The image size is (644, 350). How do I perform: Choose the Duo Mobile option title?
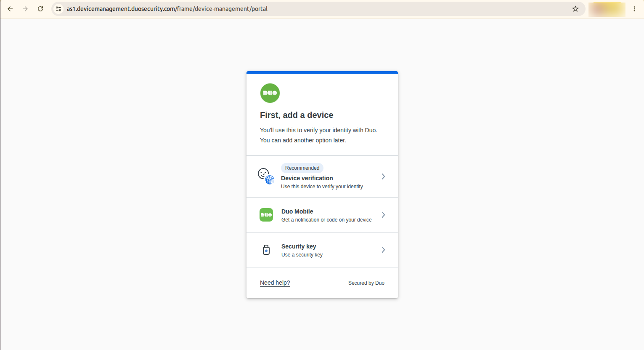[297, 211]
